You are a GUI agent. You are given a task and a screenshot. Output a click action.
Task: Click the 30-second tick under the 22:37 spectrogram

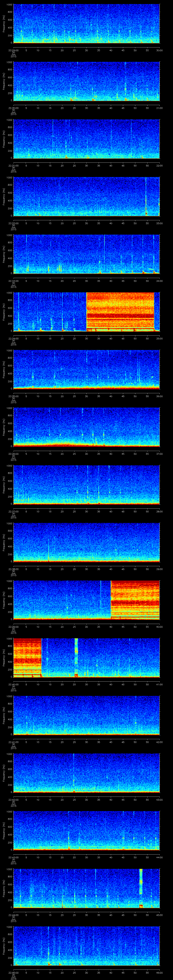[87, 512]
